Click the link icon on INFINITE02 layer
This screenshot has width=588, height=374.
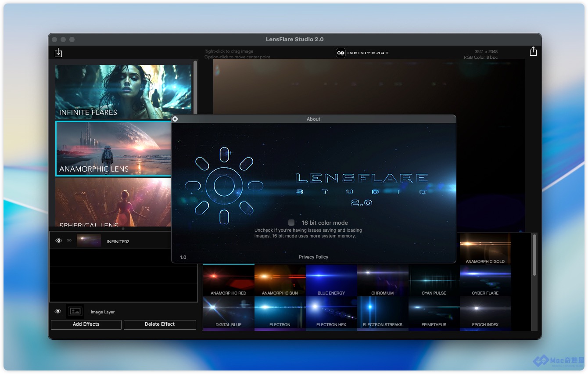tap(69, 241)
